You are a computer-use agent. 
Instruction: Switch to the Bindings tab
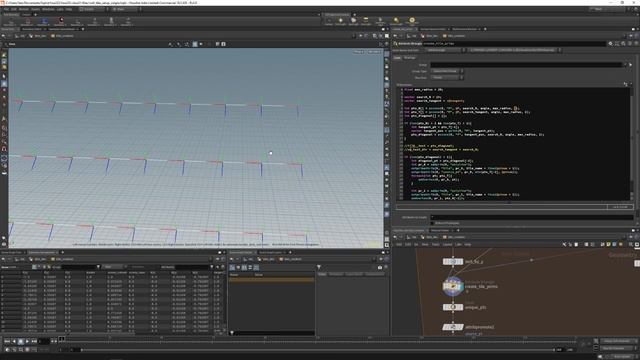(x=409, y=58)
